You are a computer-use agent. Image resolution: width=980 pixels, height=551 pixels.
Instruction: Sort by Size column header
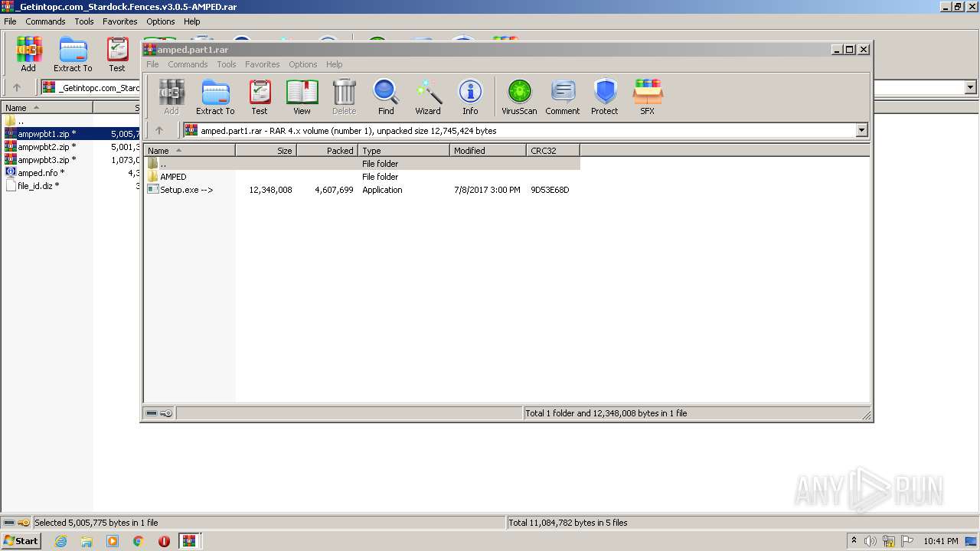pyautogui.click(x=266, y=151)
